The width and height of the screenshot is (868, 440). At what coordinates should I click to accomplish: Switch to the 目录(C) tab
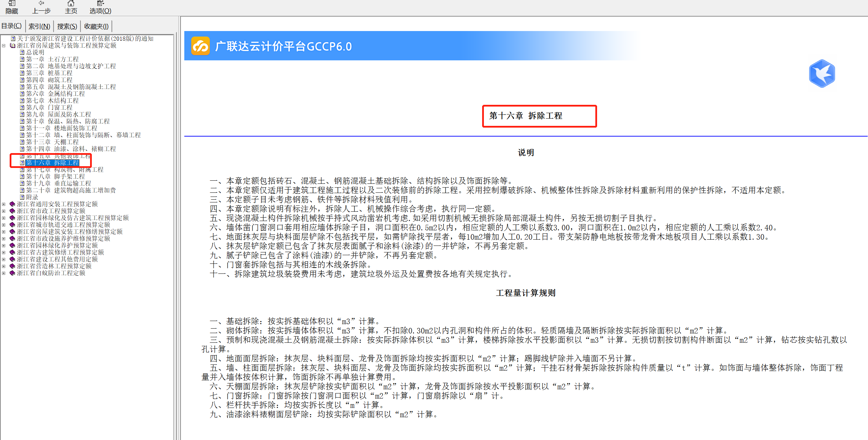(11, 26)
